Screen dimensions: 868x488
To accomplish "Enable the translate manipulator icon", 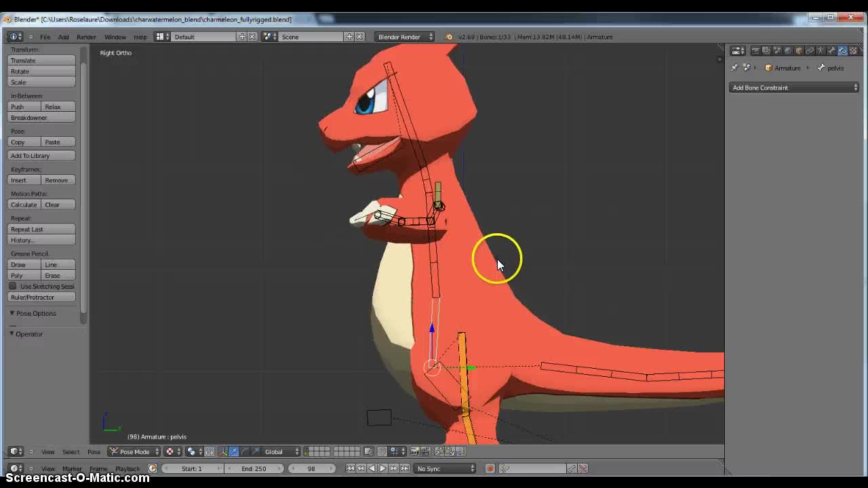I will (x=233, y=451).
